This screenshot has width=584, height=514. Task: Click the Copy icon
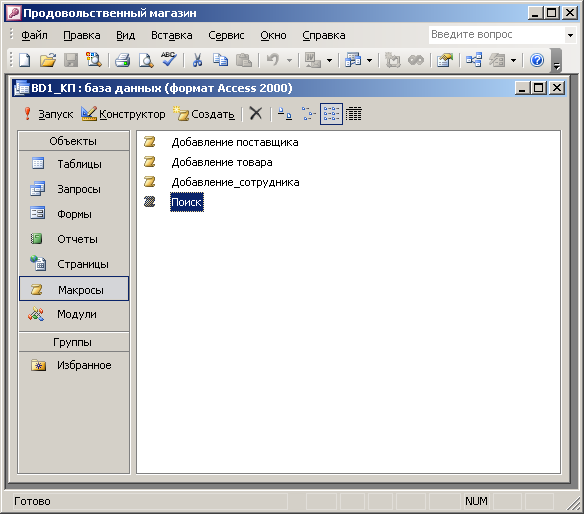(220, 60)
